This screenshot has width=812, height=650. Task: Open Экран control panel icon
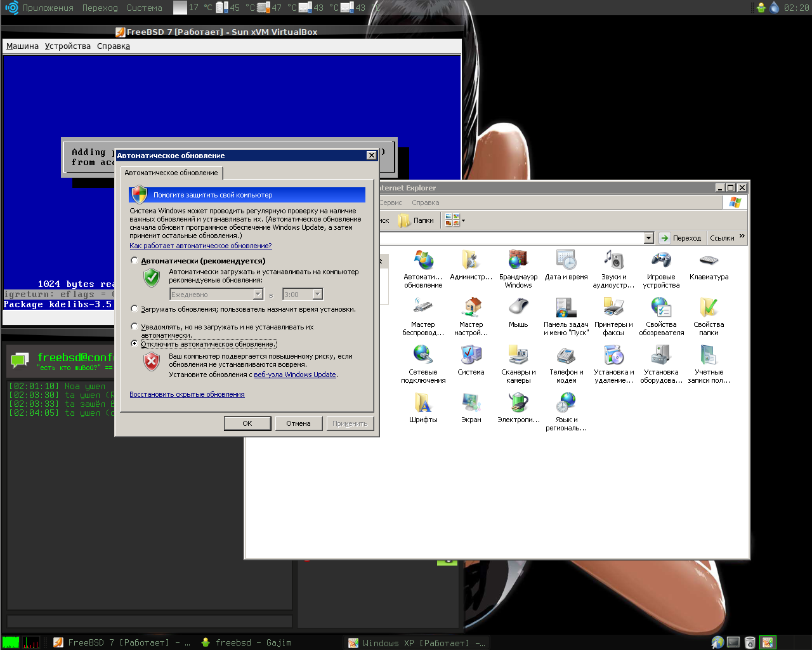point(471,408)
